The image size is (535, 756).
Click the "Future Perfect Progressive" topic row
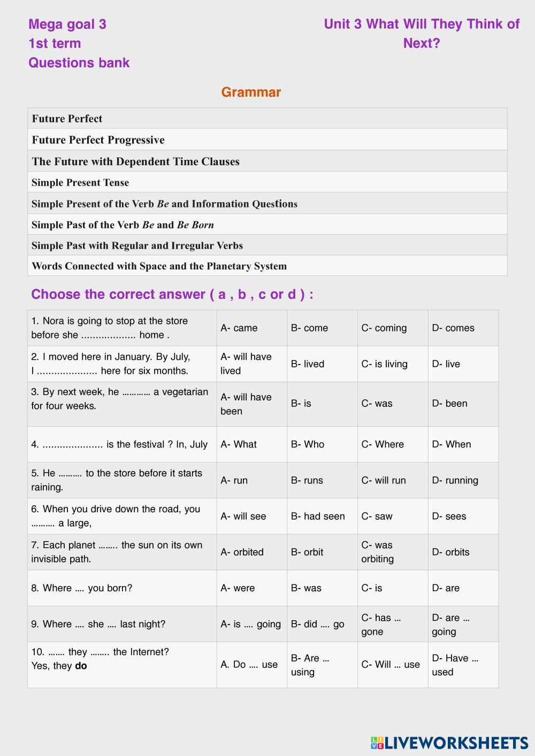(x=98, y=140)
